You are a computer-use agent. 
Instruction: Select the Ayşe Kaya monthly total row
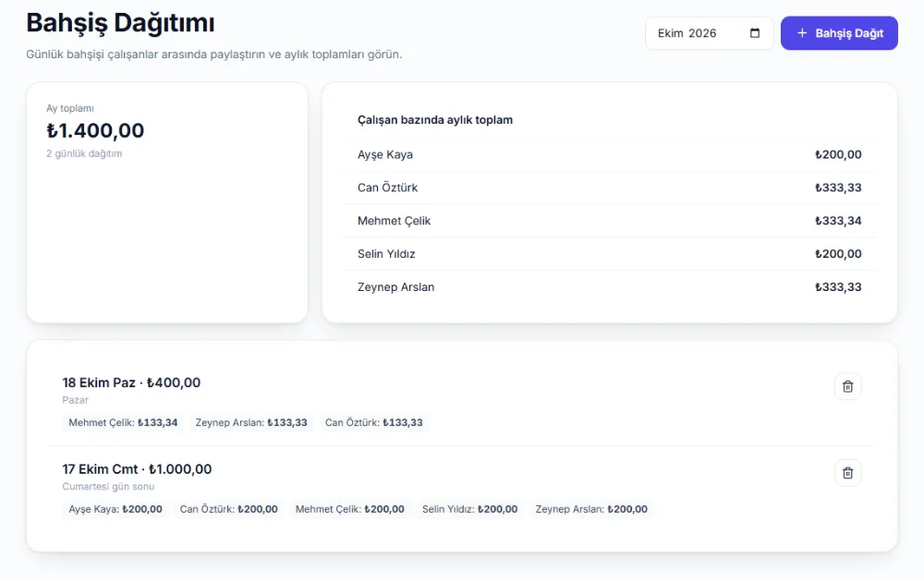click(609, 154)
